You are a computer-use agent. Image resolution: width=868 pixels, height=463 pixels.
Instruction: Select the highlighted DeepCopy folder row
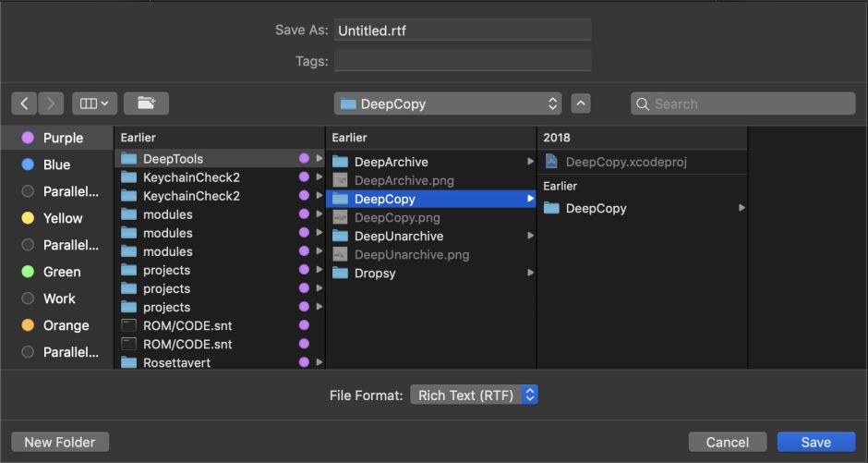point(431,199)
